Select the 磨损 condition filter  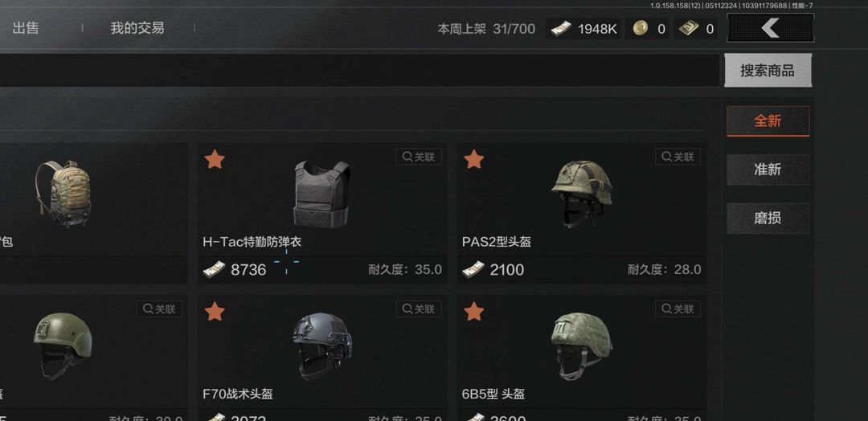coord(768,218)
